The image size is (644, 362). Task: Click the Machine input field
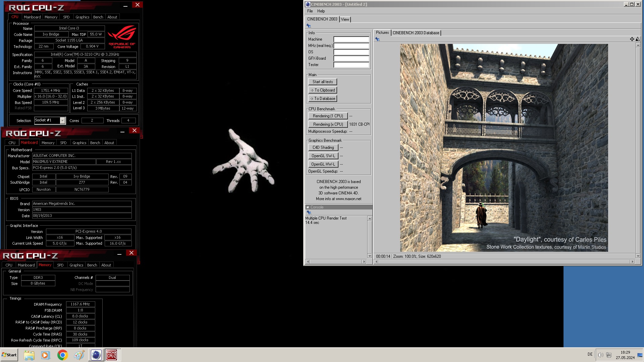tap(351, 39)
